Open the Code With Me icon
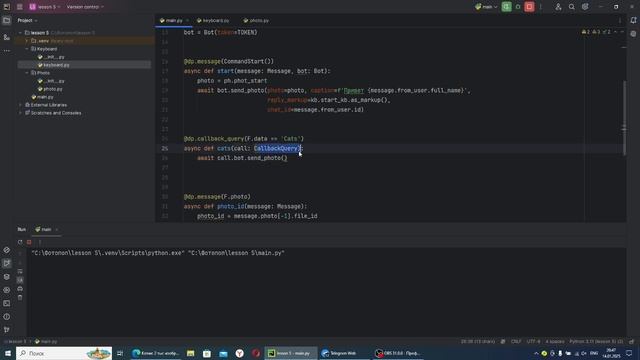 coord(558,7)
